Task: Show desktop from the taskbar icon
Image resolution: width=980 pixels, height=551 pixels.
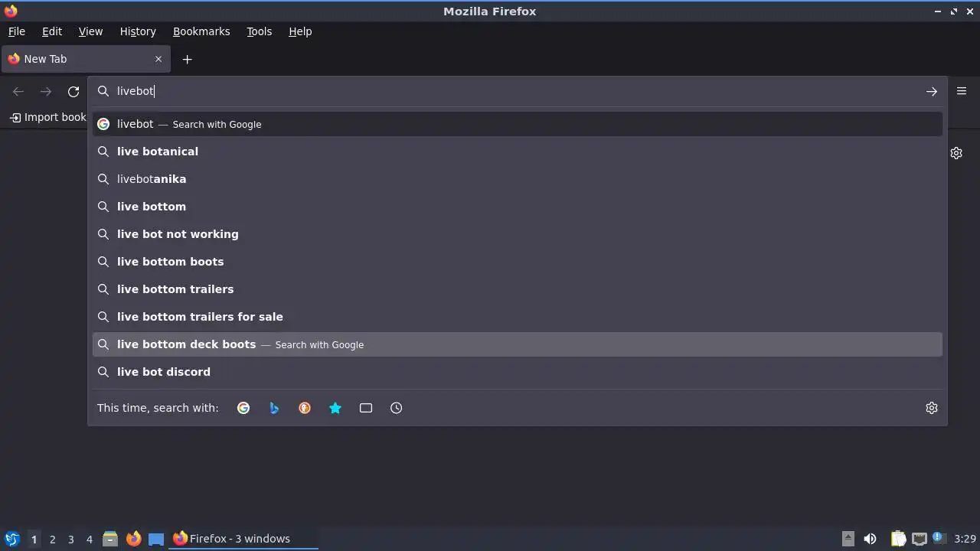Action: (x=156, y=539)
